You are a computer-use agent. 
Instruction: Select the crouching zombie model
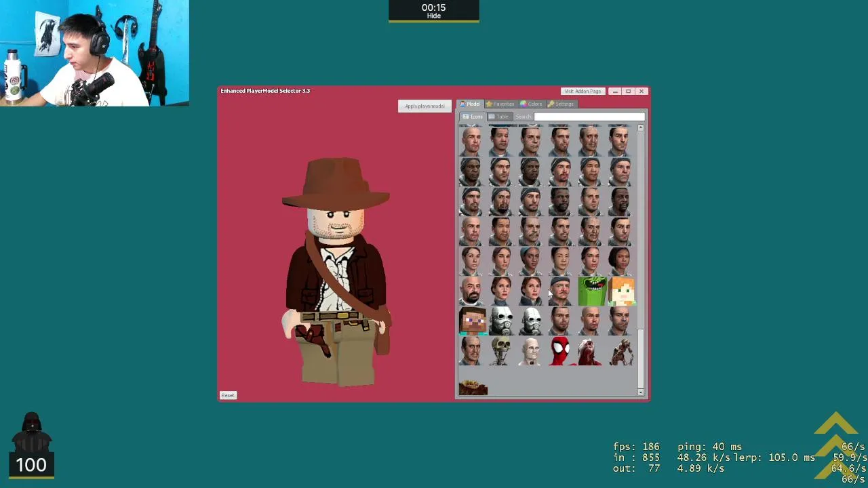[x=622, y=351]
